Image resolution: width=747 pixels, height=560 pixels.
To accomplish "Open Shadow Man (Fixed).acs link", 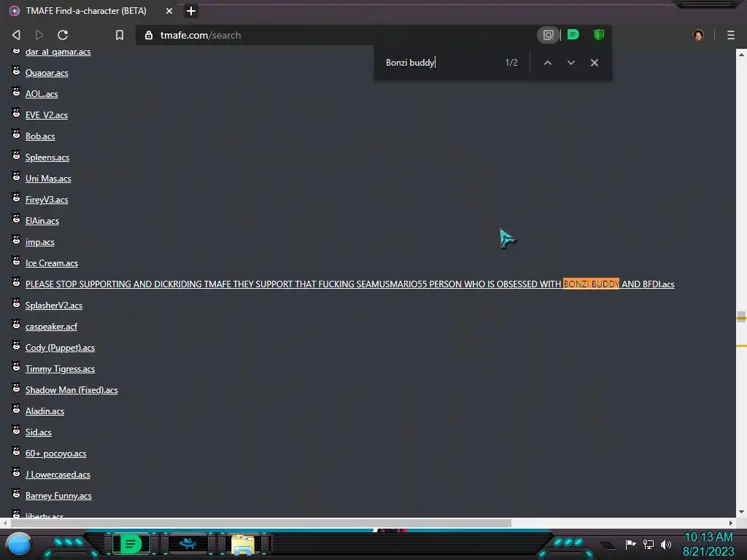I will click(71, 390).
